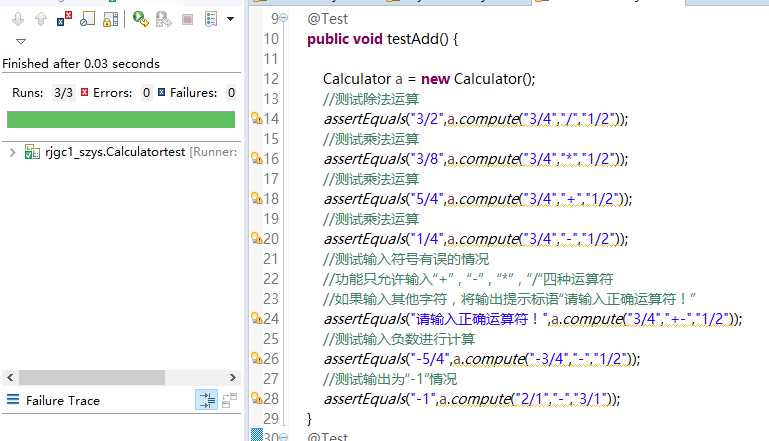Collapse the fold toggle at line 30

click(x=284, y=437)
